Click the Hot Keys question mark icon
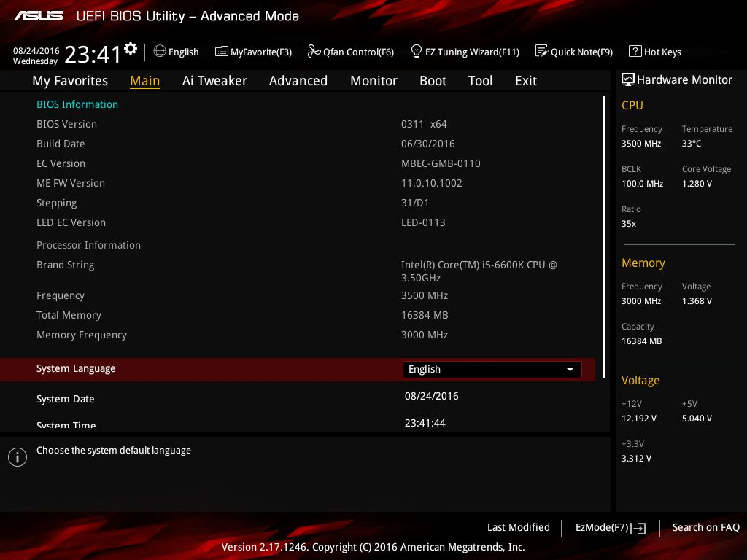The image size is (747, 560). (635, 52)
